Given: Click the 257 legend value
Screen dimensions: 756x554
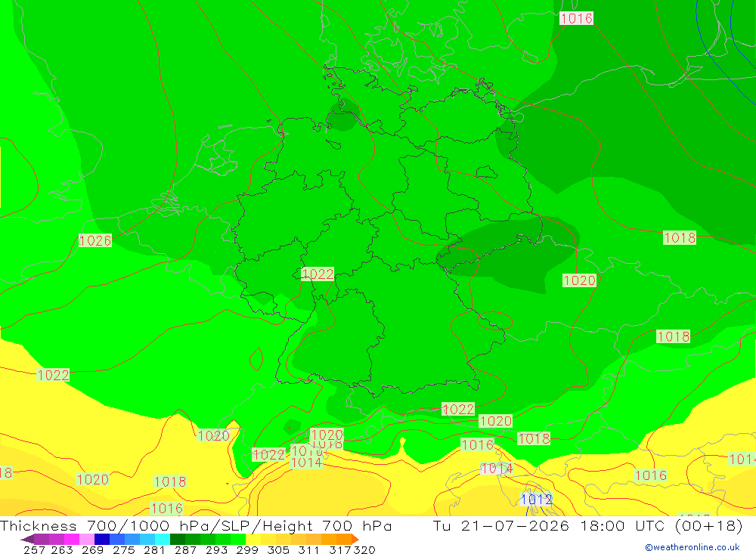Looking at the screenshot, I should tap(34, 549).
